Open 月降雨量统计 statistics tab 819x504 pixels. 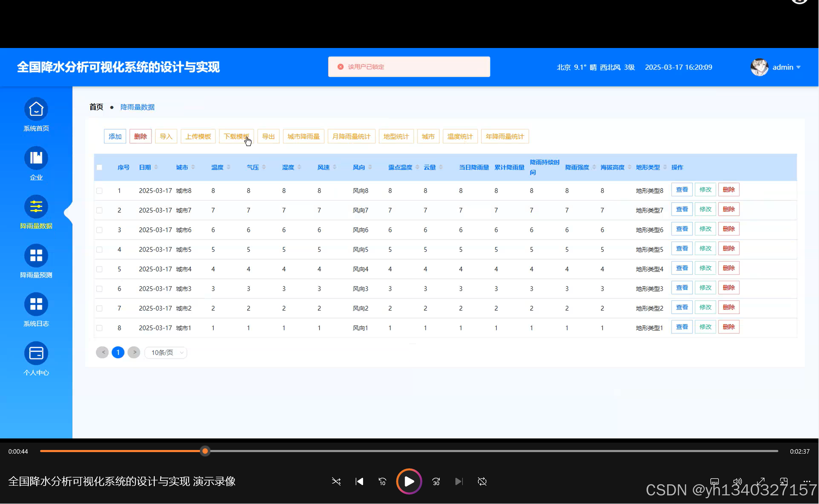coord(351,136)
